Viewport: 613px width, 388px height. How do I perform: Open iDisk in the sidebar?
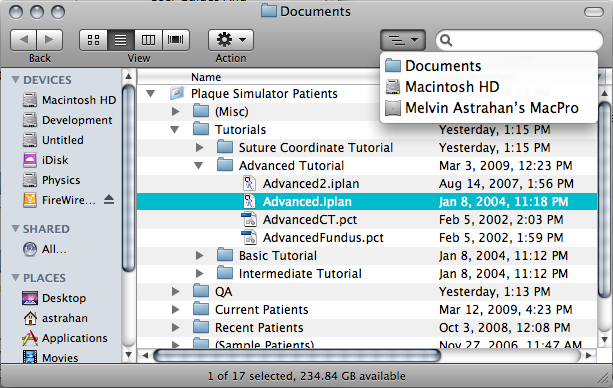click(45, 160)
